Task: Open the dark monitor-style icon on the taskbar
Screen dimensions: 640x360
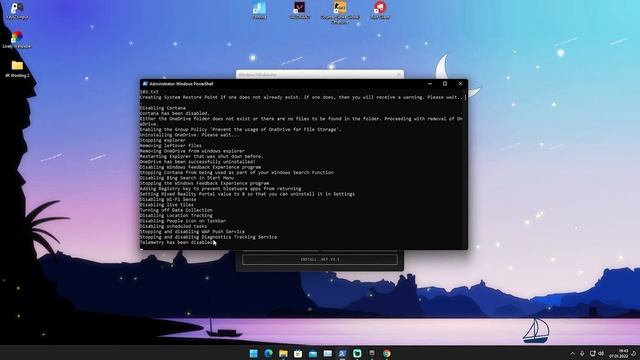Action: [372, 353]
